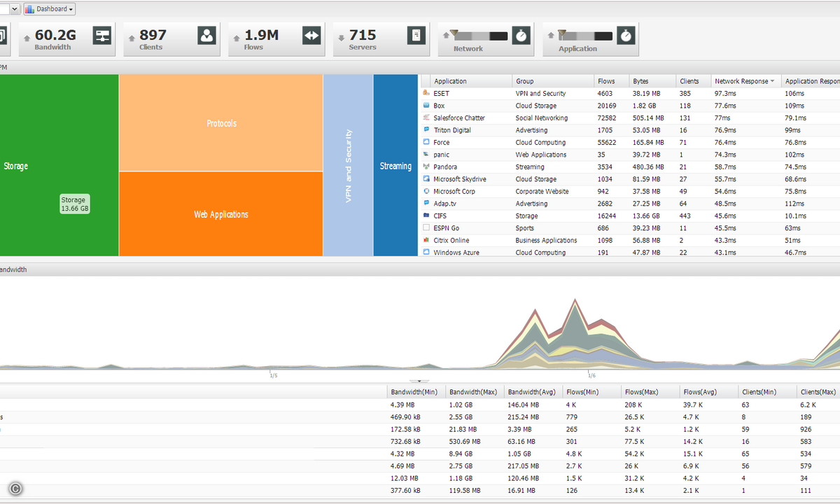Screen dimensions: 840x504
Task: Click the Flows(Min) column header
Action: [x=592, y=392]
